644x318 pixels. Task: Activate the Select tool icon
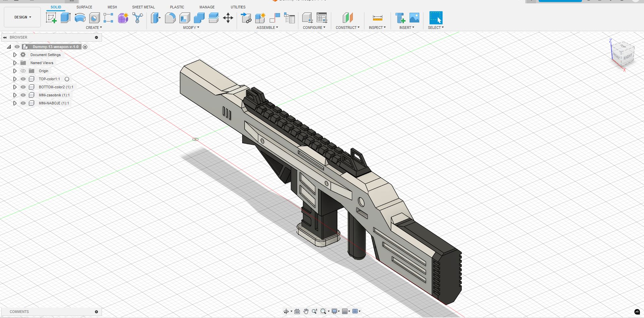coord(436,18)
